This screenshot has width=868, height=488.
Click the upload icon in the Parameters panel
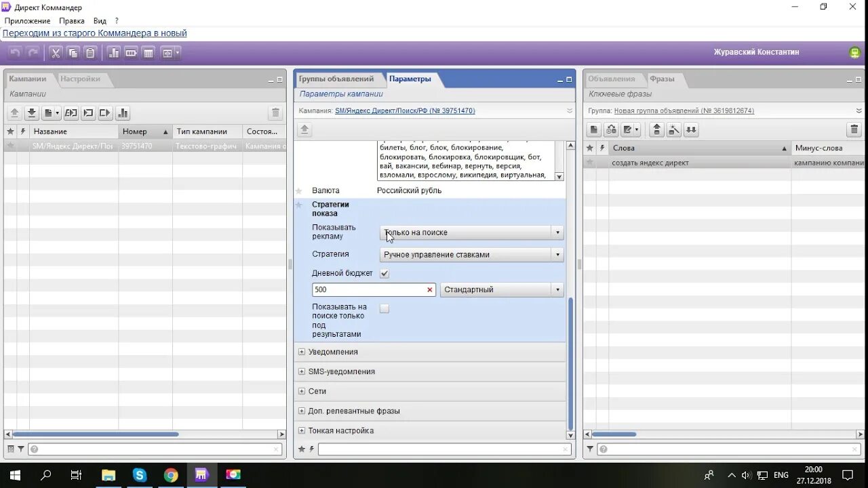304,129
